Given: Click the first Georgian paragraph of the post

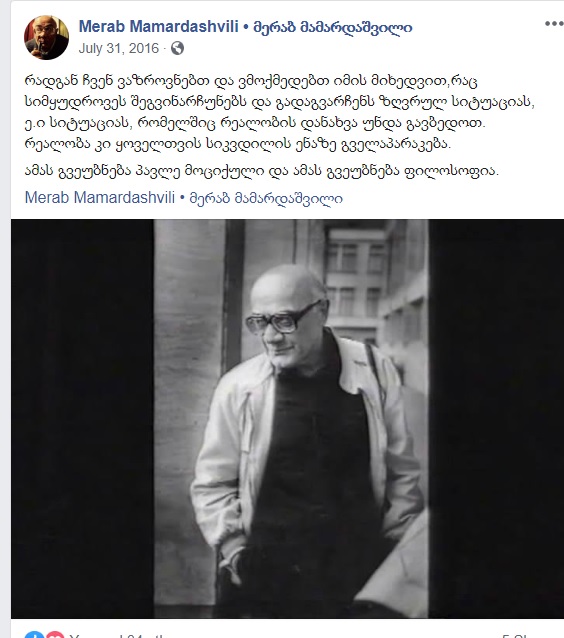Looking at the screenshot, I should tap(280, 112).
